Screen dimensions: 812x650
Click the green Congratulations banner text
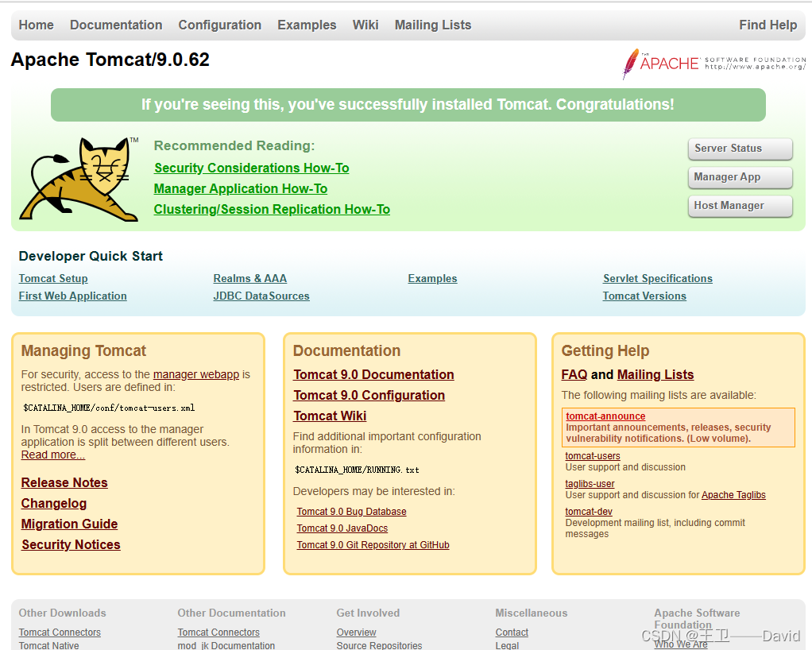[408, 105]
